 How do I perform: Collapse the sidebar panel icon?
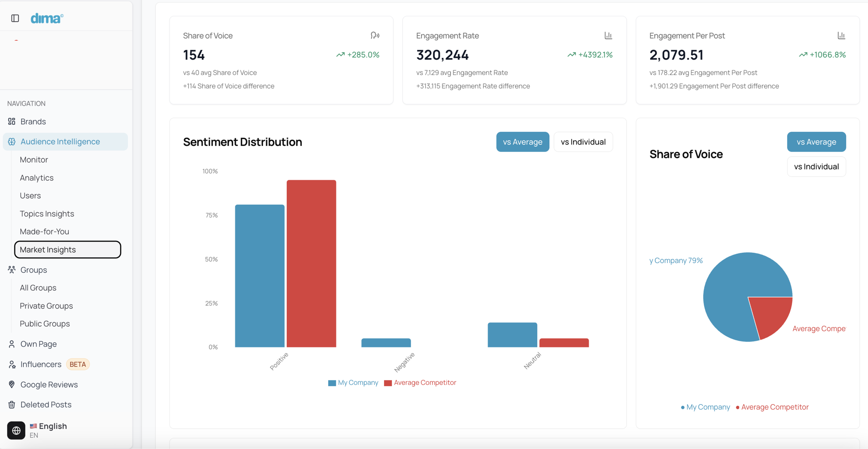click(x=15, y=18)
